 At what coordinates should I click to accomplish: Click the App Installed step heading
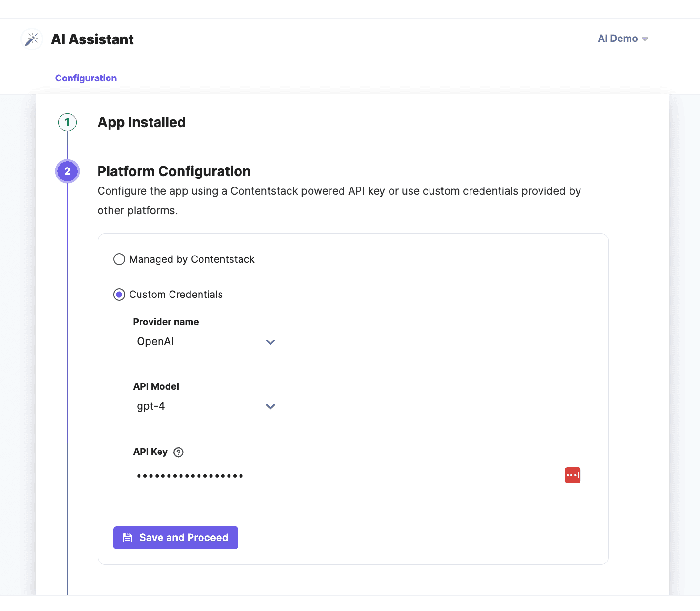(x=141, y=122)
